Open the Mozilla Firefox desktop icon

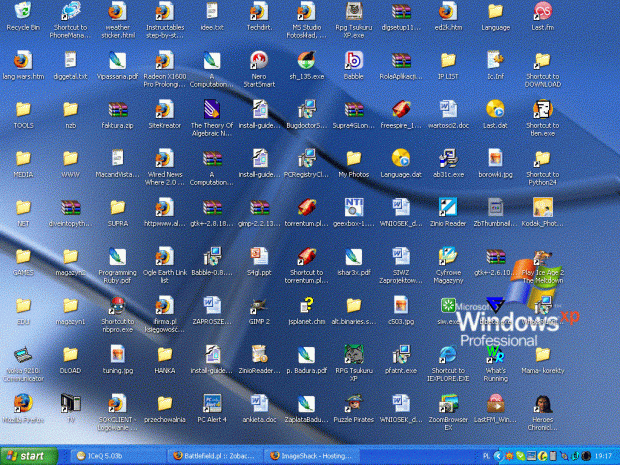[22, 402]
